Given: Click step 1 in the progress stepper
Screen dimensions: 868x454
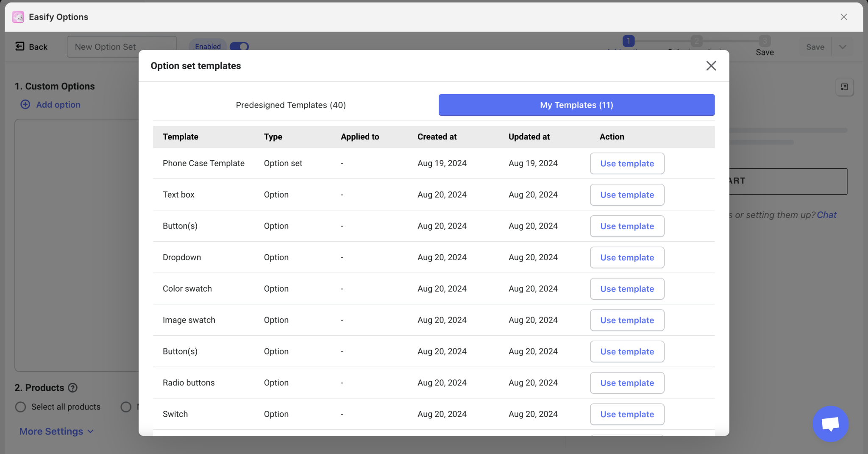Looking at the screenshot, I should pyautogui.click(x=628, y=41).
